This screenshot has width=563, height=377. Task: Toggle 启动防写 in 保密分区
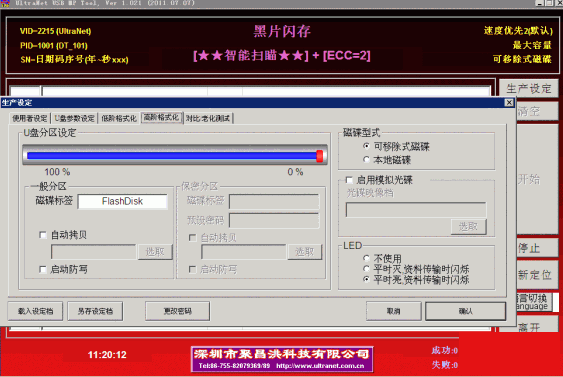pos(192,269)
